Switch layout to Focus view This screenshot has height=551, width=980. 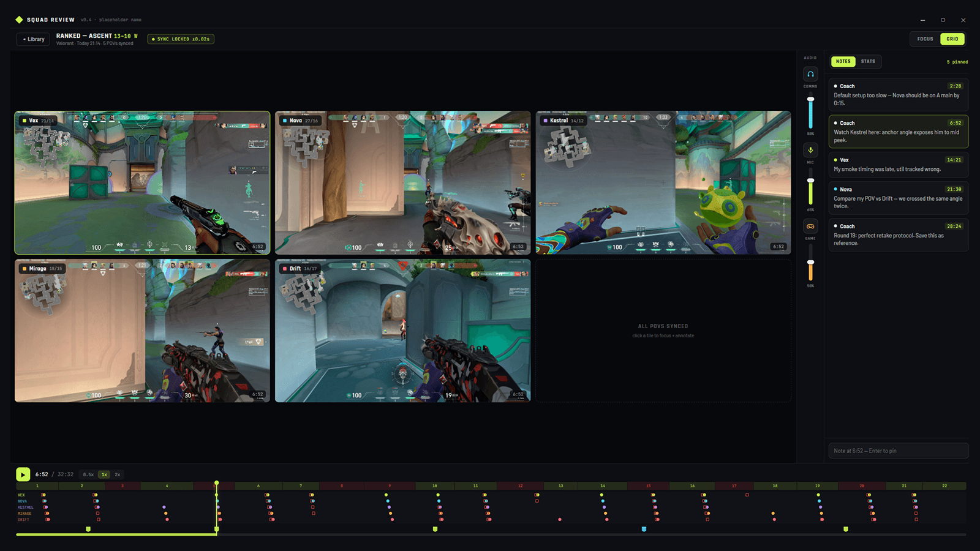pos(925,39)
